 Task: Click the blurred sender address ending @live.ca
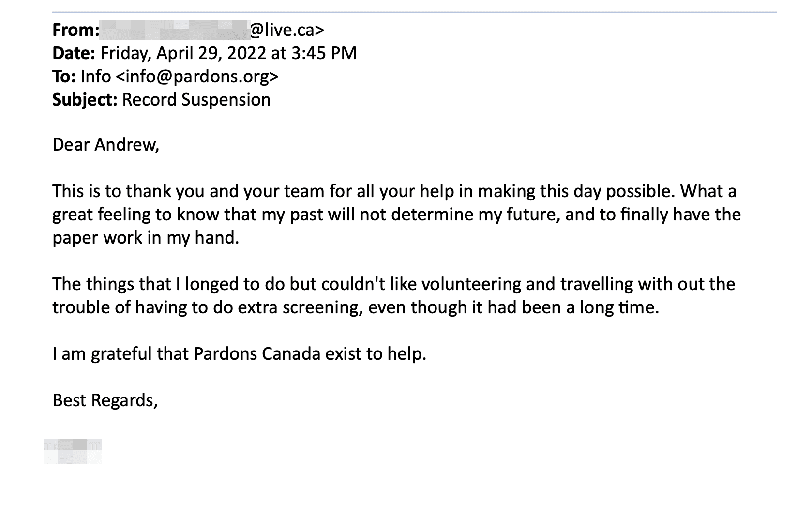pyautogui.click(x=212, y=30)
